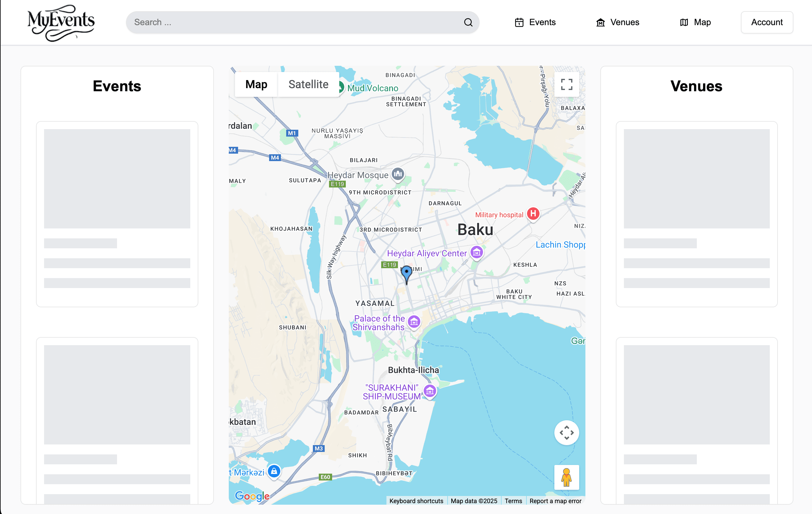Screen dimensions: 812x514
Task: Click first Venues placeholder card image
Action: coord(697,179)
